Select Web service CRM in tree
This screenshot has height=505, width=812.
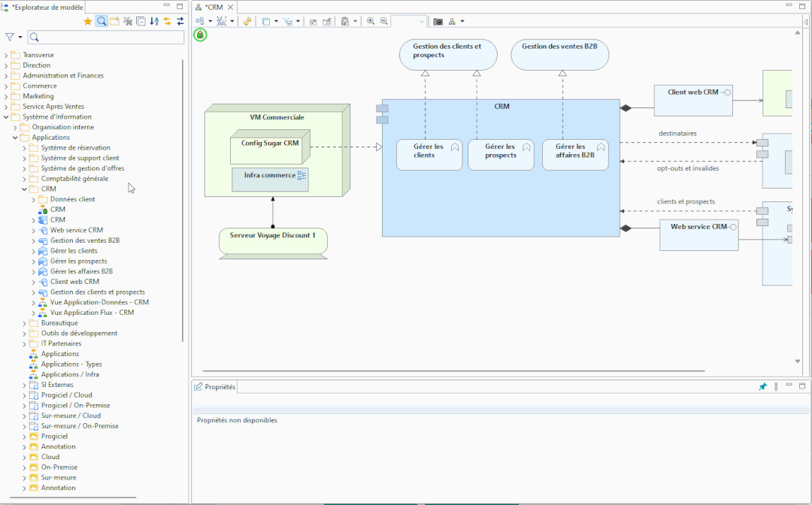[x=77, y=230]
